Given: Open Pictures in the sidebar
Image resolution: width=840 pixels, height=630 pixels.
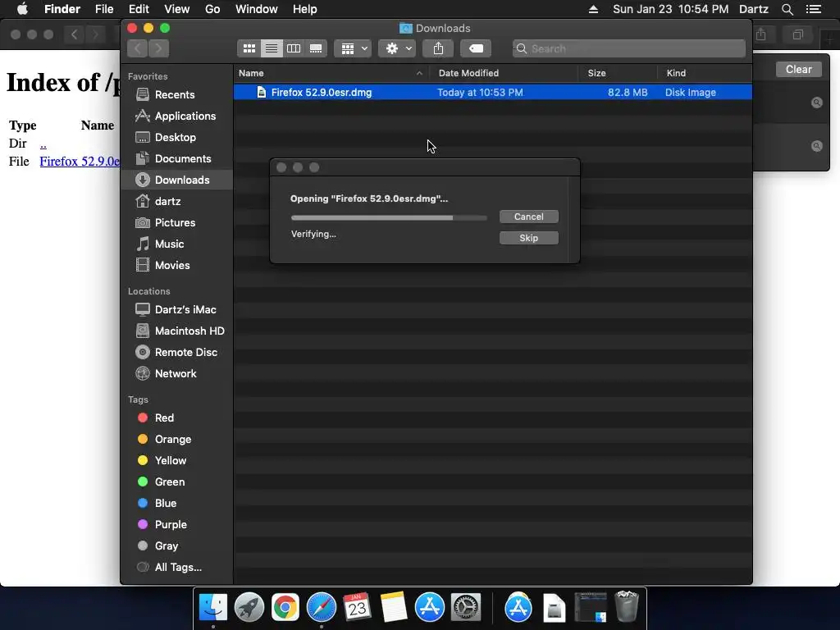Looking at the screenshot, I should pos(177,223).
